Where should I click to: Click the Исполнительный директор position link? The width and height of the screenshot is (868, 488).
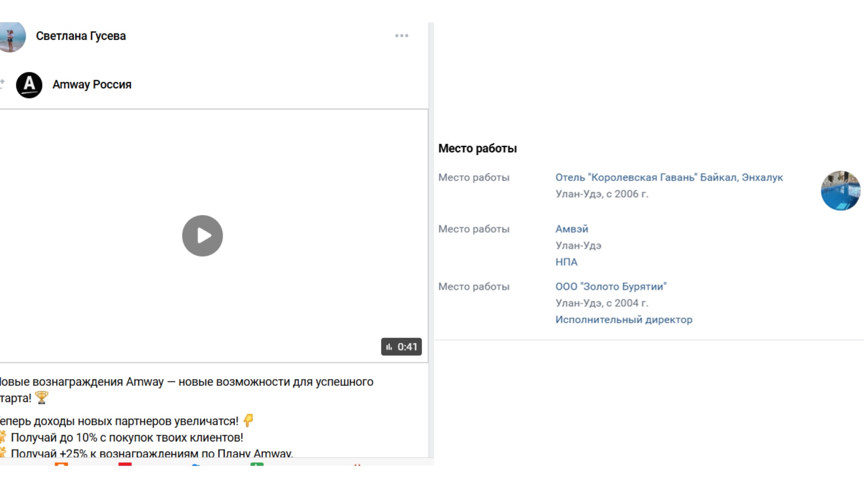[x=624, y=319]
